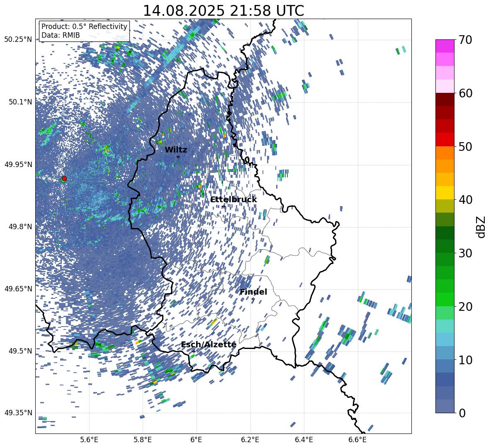Click the 0 tick label on colorbar
The image size is (491, 448).
tap(462, 413)
